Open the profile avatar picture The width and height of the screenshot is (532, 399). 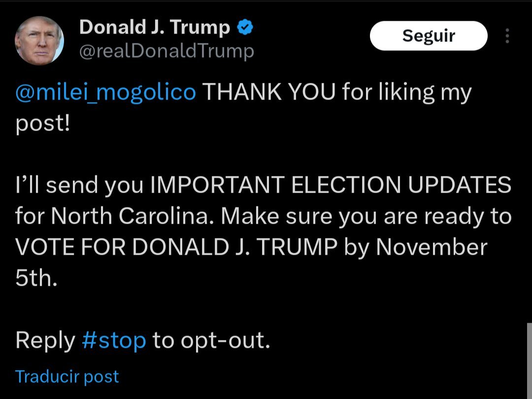tap(39, 40)
